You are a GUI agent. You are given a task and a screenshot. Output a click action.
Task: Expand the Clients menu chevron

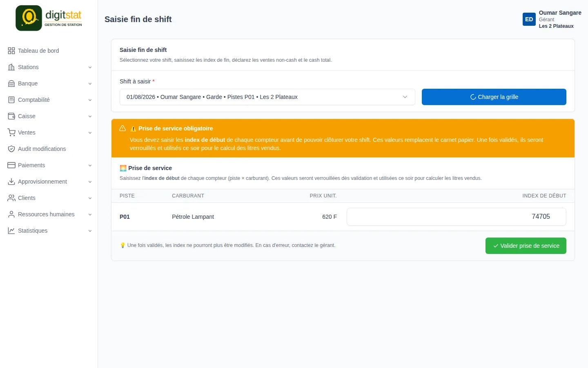tap(90, 198)
